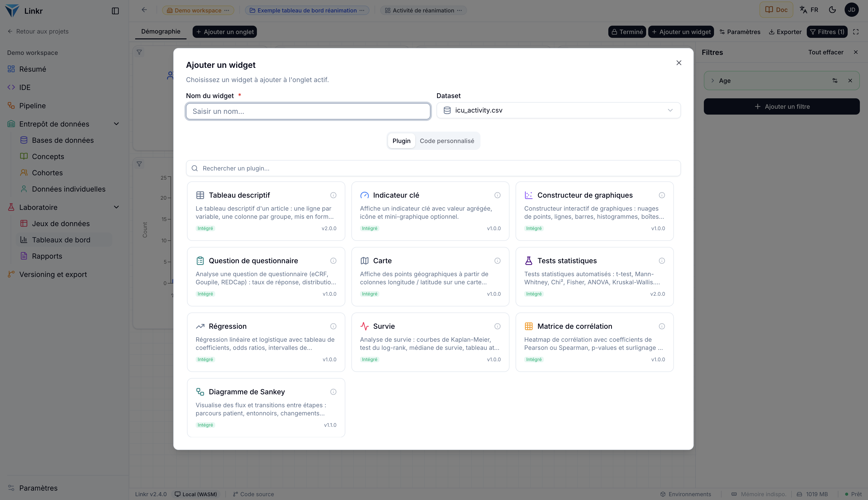Select the Plugin toggle option
Image resolution: width=868 pixels, height=500 pixels.
point(401,141)
